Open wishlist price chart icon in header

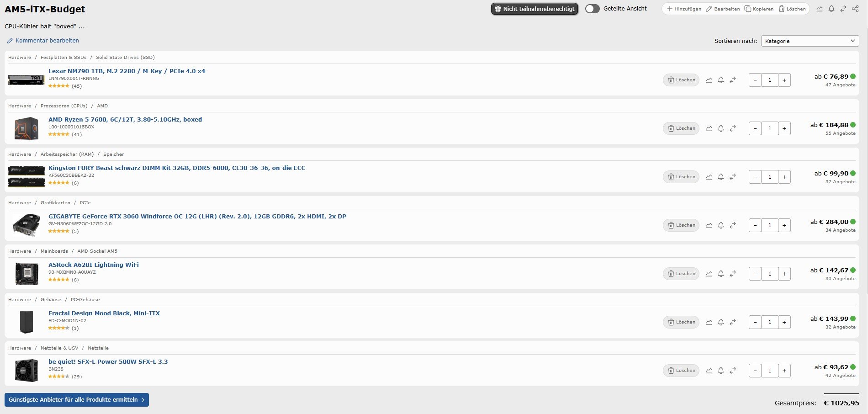(x=820, y=9)
